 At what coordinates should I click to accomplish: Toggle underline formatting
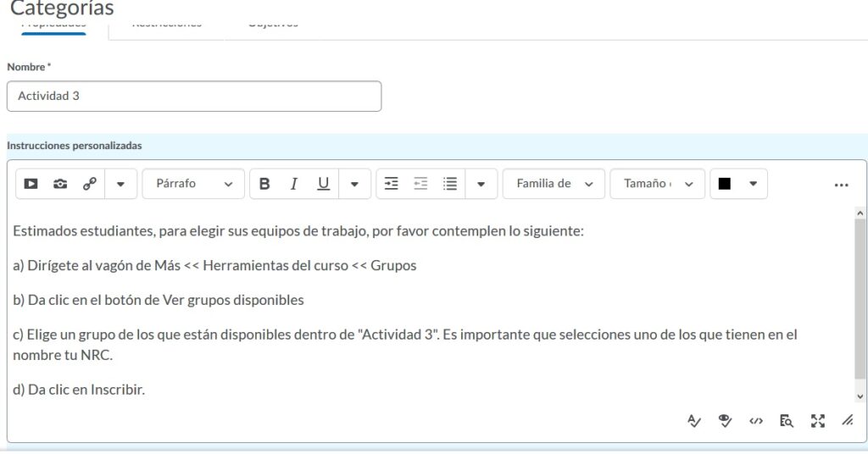tap(323, 184)
